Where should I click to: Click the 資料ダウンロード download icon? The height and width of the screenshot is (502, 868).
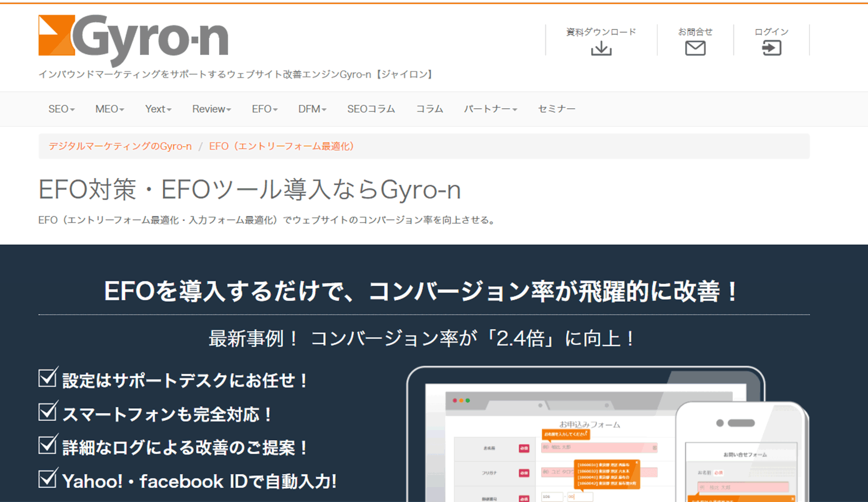[601, 48]
